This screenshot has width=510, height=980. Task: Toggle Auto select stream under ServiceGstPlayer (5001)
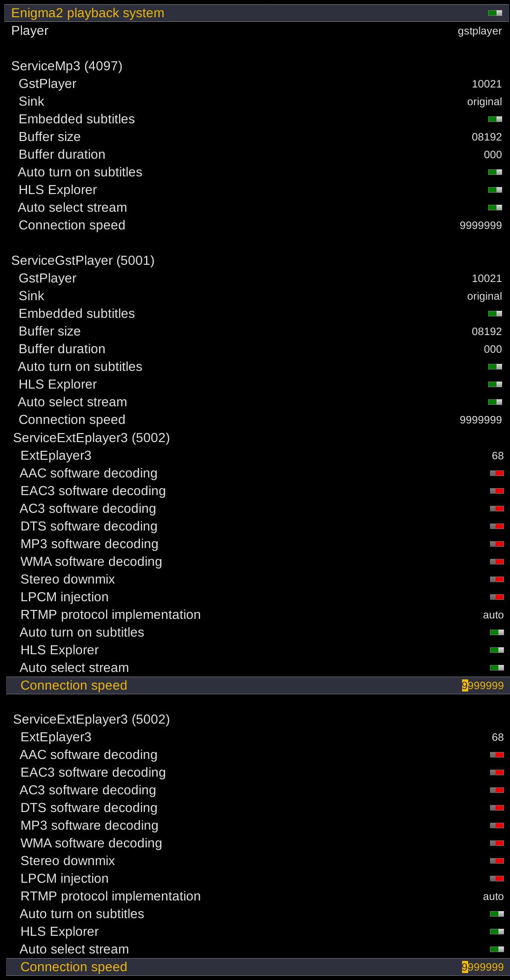(495, 402)
